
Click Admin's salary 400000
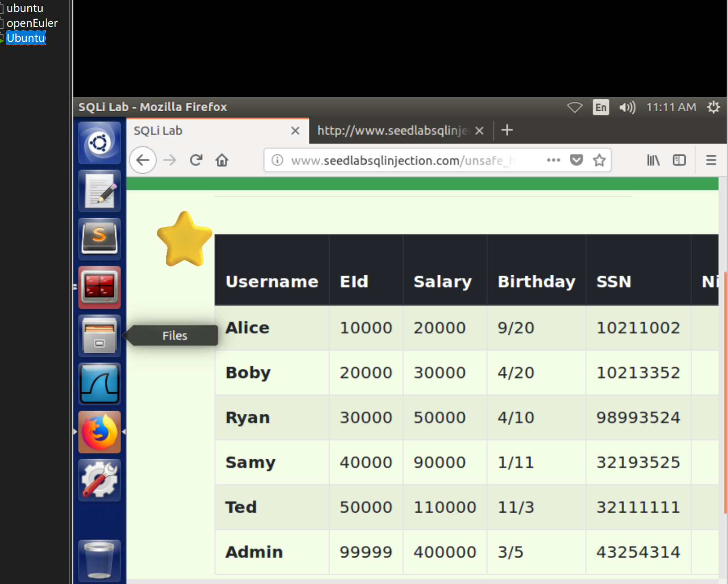[445, 552]
